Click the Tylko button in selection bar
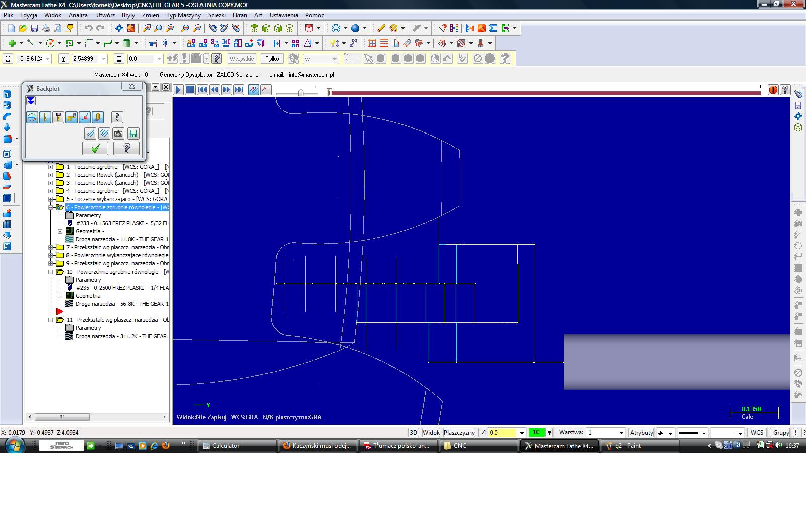This screenshot has height=532, width=806. tap(272, 59)
